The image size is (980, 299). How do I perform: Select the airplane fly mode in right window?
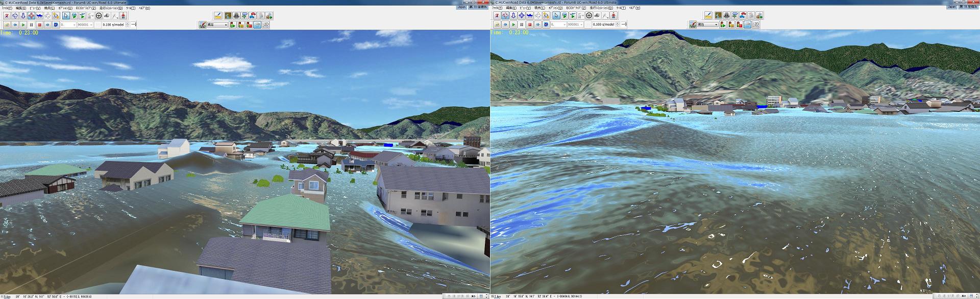tap(529, 15)
